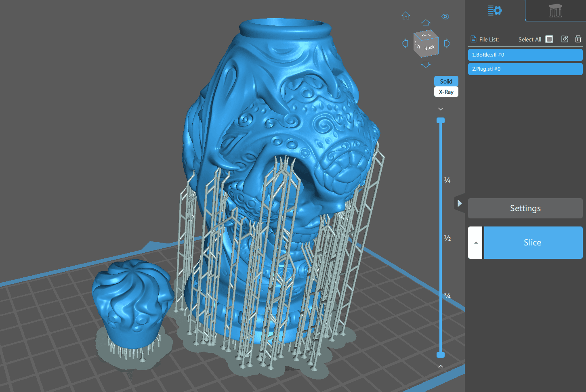
Task: Reset view with the Home icon
Action: pos(406,16)
